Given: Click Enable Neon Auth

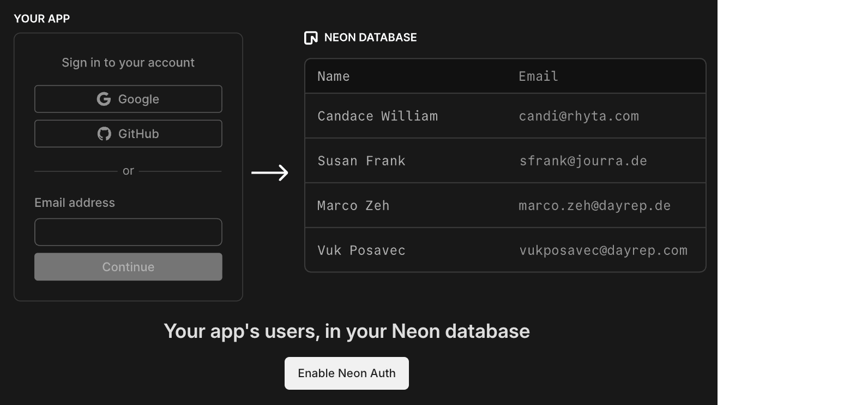Looking at the screenshot, I should [x=346, y=373].
